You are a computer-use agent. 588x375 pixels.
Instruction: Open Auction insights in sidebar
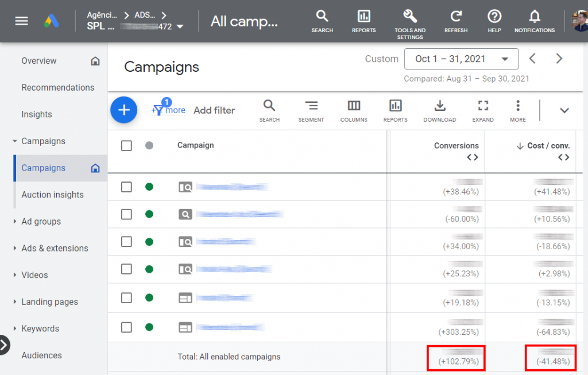[x=52, y=195]
